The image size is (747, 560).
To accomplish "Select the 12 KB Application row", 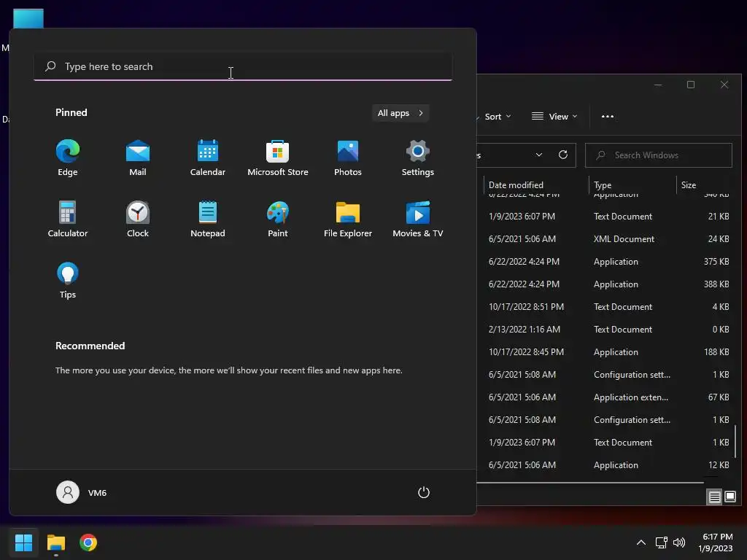I will (x=605, y=465).
